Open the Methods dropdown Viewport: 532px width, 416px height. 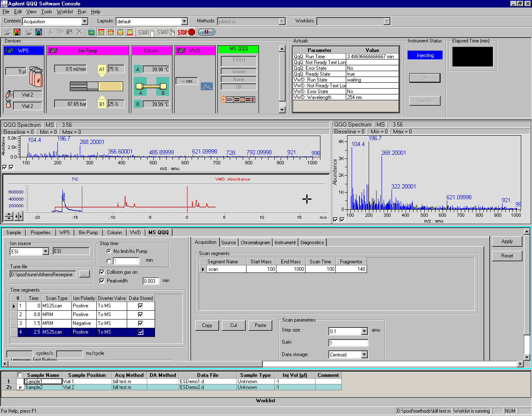[282, 21]
